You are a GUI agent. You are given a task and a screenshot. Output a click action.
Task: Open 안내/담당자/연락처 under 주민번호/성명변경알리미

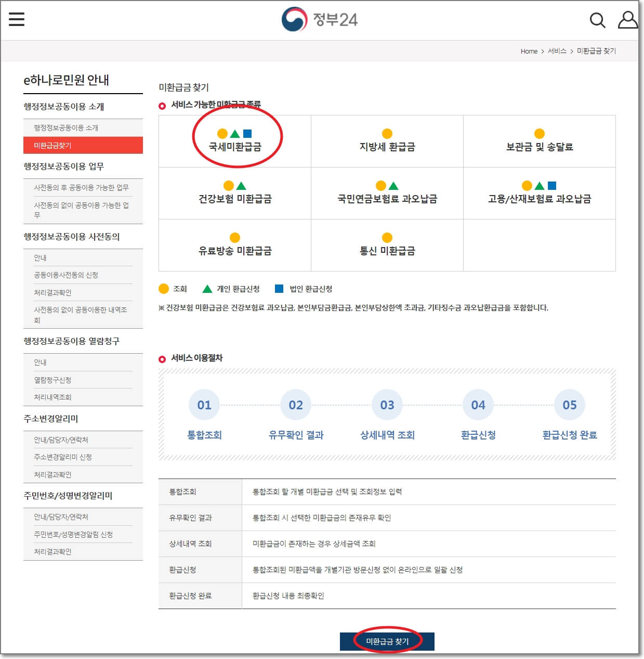click(61, 517)
